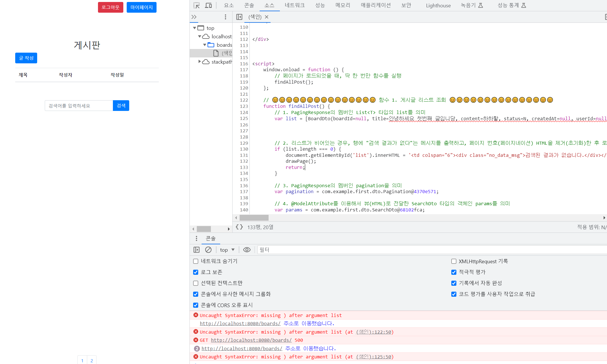This screenshot has width=607, height=364.
Task: Collapse the boards folder in tree
Action: [205, 45]
